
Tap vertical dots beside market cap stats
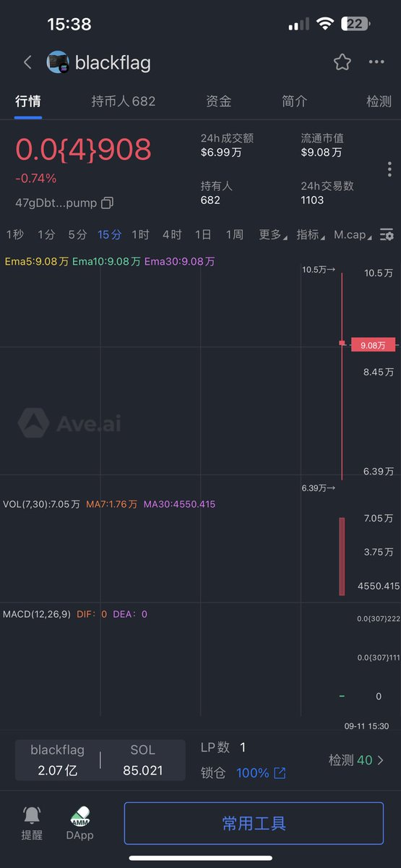(389, 169)
